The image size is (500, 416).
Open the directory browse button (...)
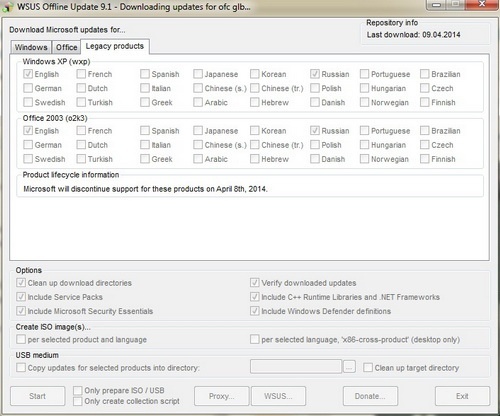[x=349, y=367]
